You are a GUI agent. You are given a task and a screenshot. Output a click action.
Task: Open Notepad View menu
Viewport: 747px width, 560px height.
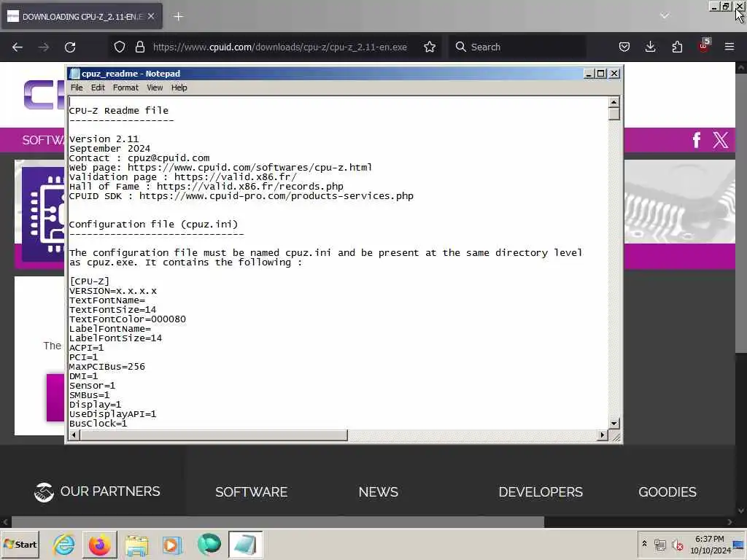click(155, 87)
